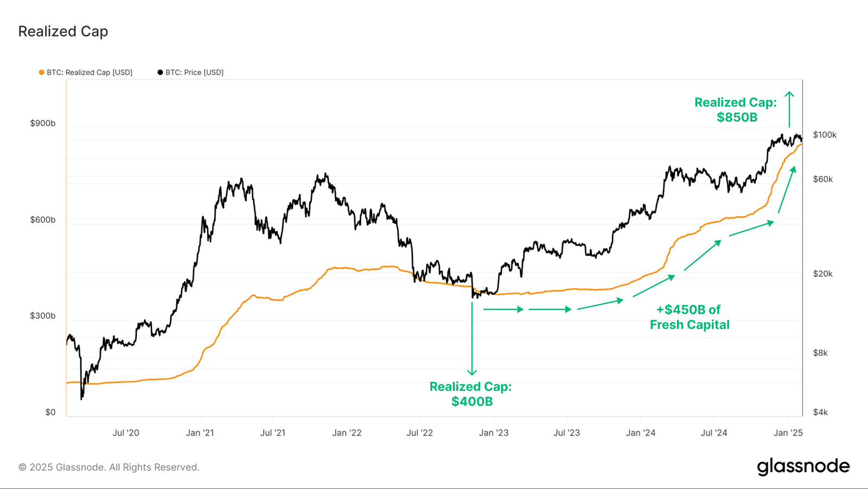Click the $20k right axis label

click(x=822, y=274)
